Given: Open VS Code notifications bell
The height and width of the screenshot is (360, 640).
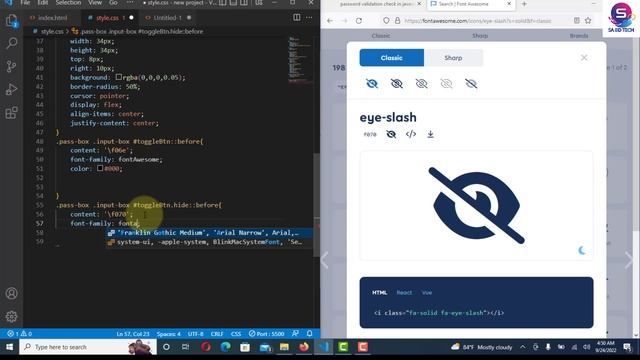Looking at the screenshot, I should (x=309, y=333).
